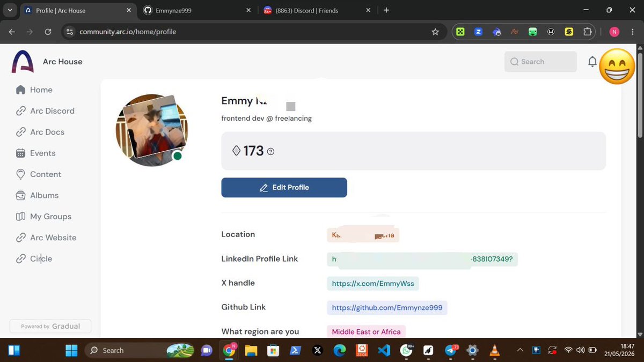The width and height of the screenshot is (644, 362).
Task: Click the widgets icon at taskbar start
Action: [x=14, y=350]
